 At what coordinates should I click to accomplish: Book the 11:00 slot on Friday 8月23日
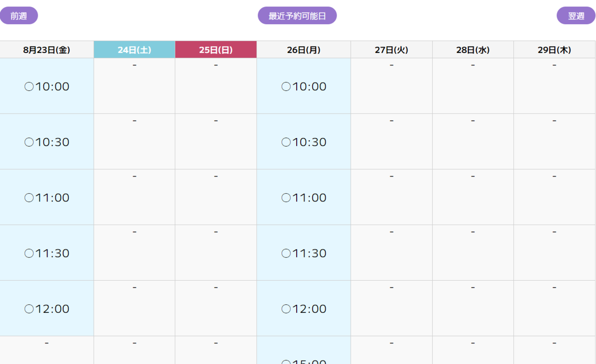47,198
